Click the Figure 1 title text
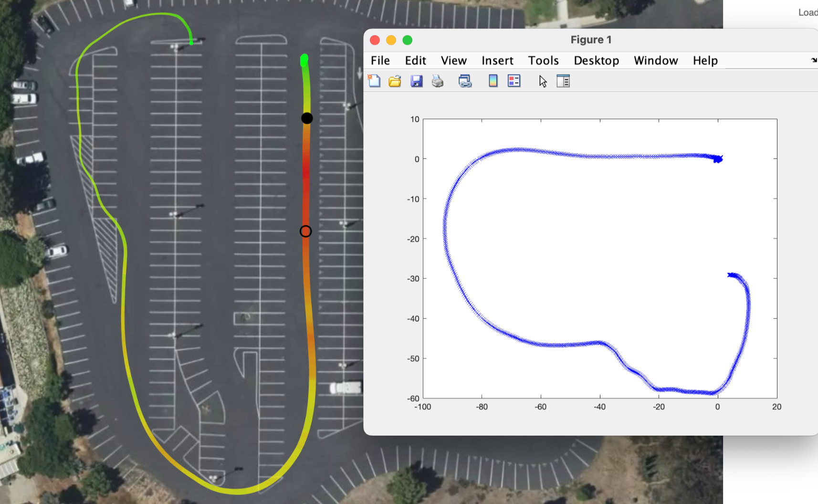The image size is (818, 504). [591, 40]
